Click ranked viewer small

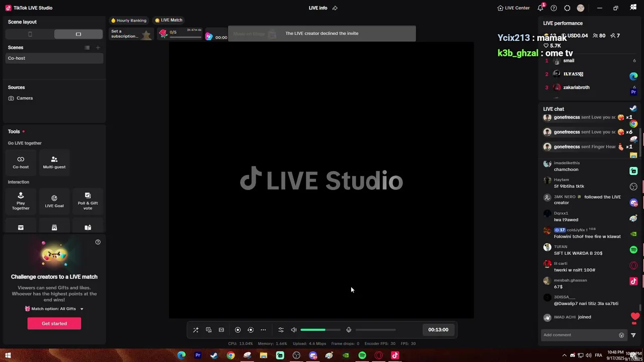coord(569,61)
